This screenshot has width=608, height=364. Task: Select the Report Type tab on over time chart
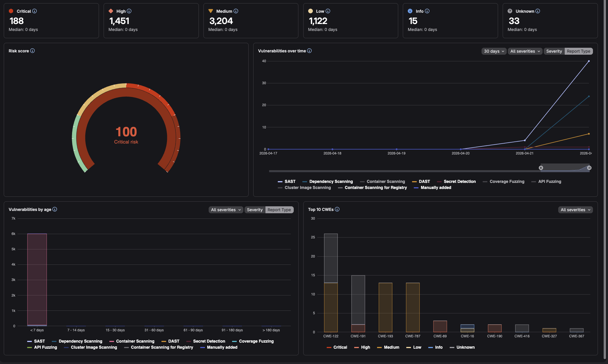tap(578, 51)
